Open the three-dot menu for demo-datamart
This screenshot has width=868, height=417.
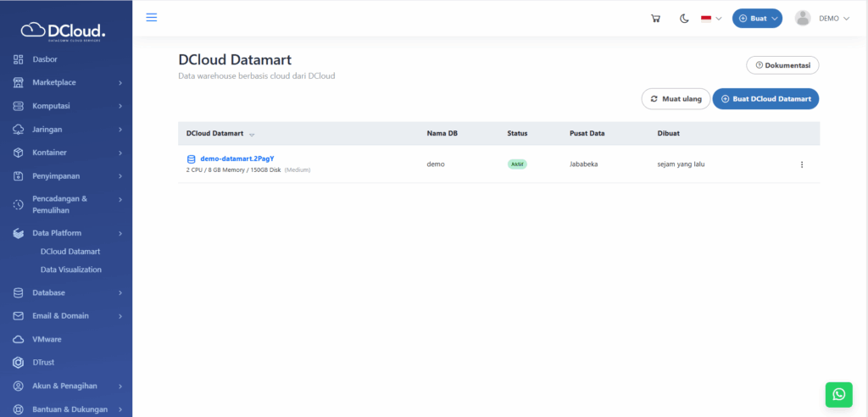point(801,164)
